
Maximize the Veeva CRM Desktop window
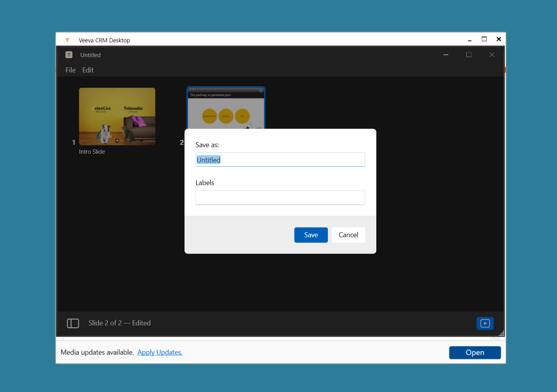pyautogui.click(x=484, y=39)
